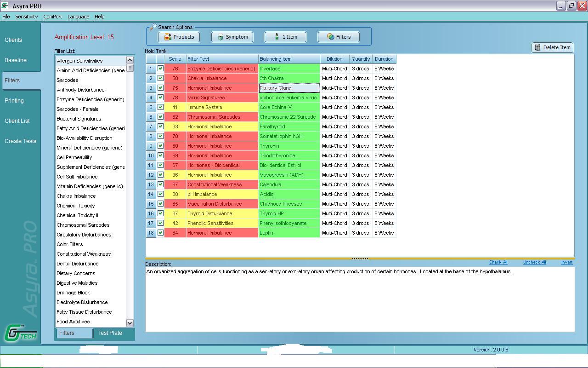Sort by the Scale column header

coord(175,59)
